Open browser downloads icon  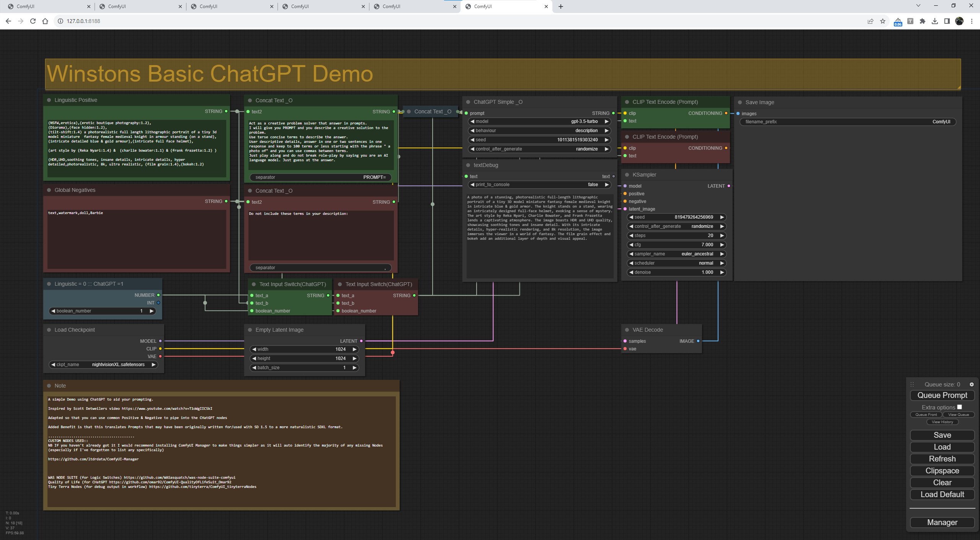coord(935,21)
